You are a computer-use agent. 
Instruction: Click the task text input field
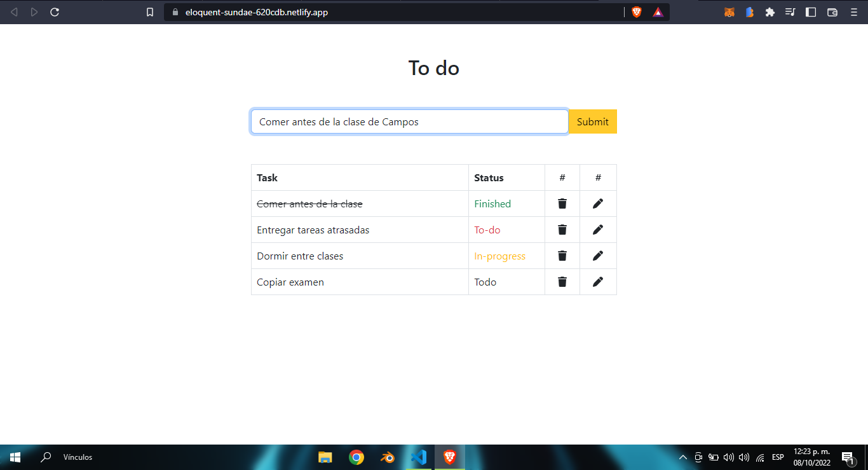409,121
